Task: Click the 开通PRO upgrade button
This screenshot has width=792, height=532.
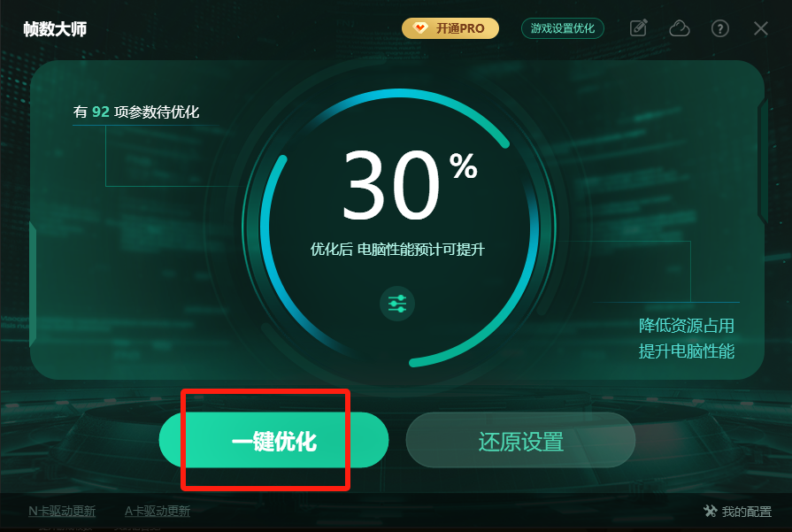Action: click(x=450, y=28)
